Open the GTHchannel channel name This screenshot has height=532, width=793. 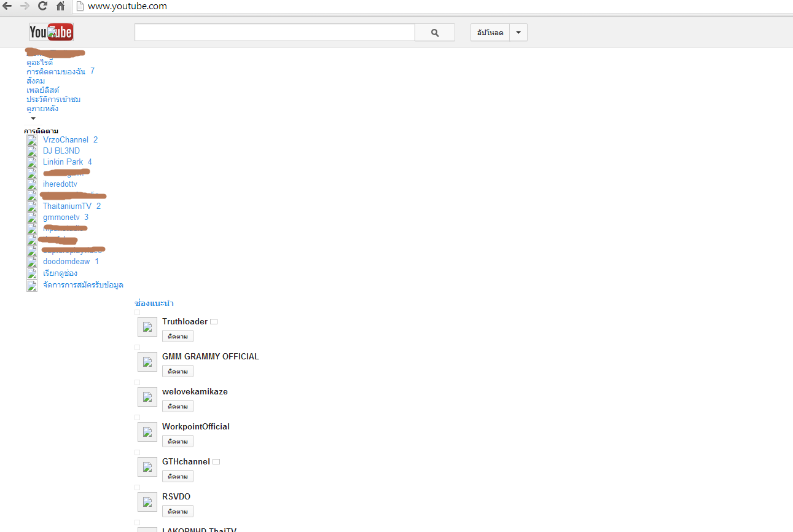pyautogui.click(x=186, y=462)
